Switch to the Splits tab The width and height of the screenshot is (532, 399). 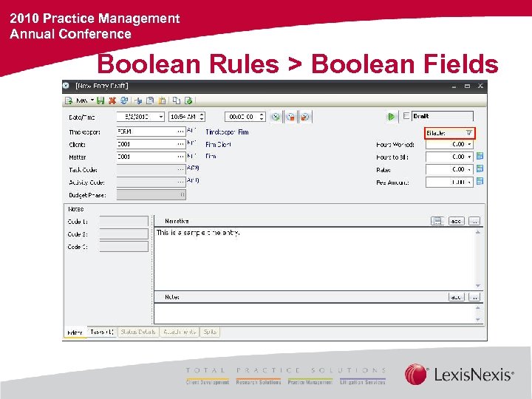click(x=210, y=332)
